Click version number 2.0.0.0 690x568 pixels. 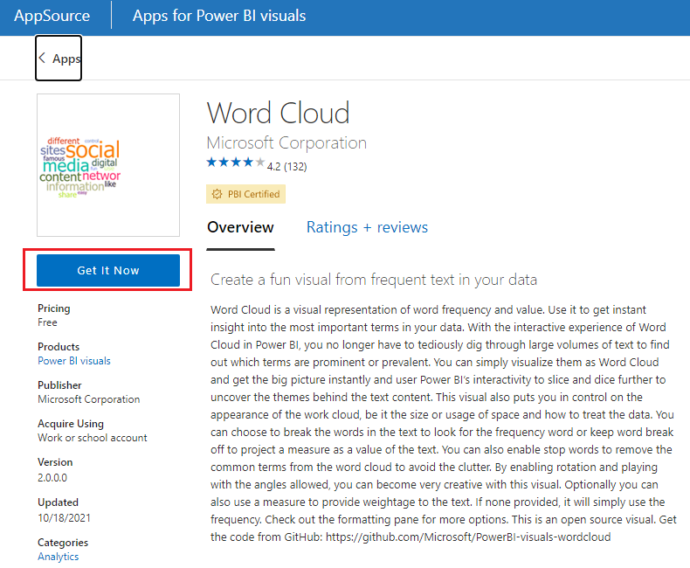click(x=52, y=478)
